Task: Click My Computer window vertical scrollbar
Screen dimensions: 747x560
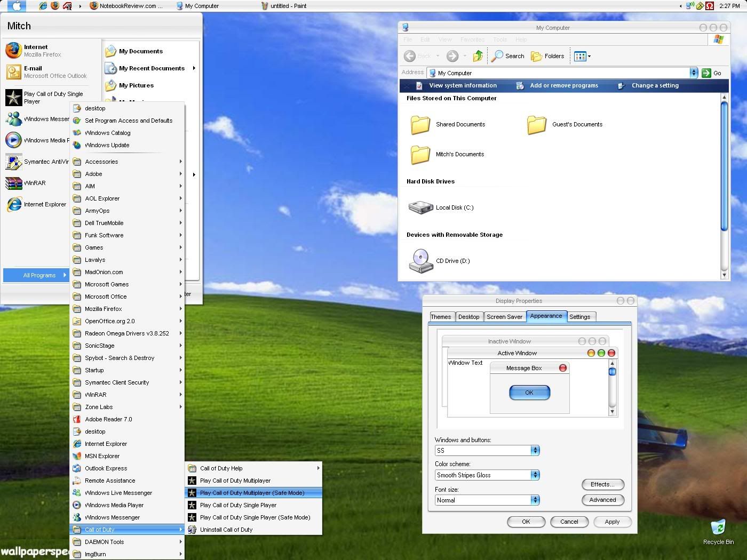Action: pyautogui.click(x=724, y=166)
